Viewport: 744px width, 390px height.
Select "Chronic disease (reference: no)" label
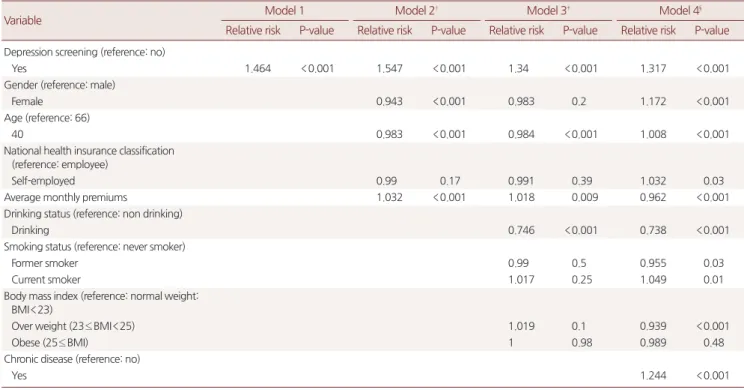72,359
